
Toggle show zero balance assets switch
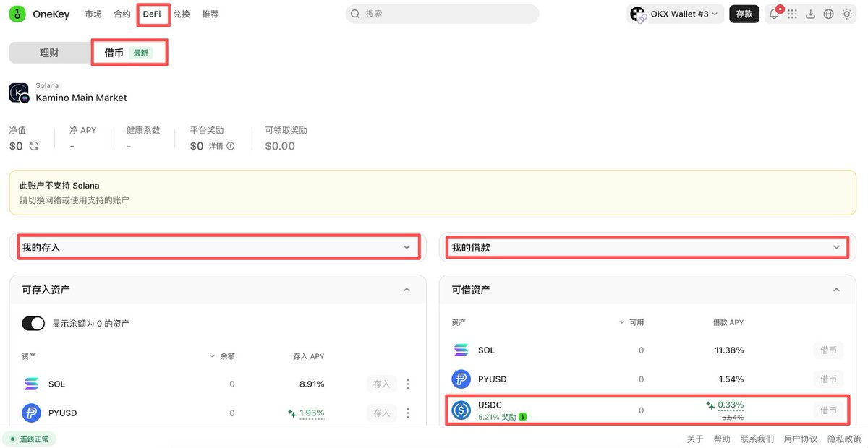click(33, 324)
